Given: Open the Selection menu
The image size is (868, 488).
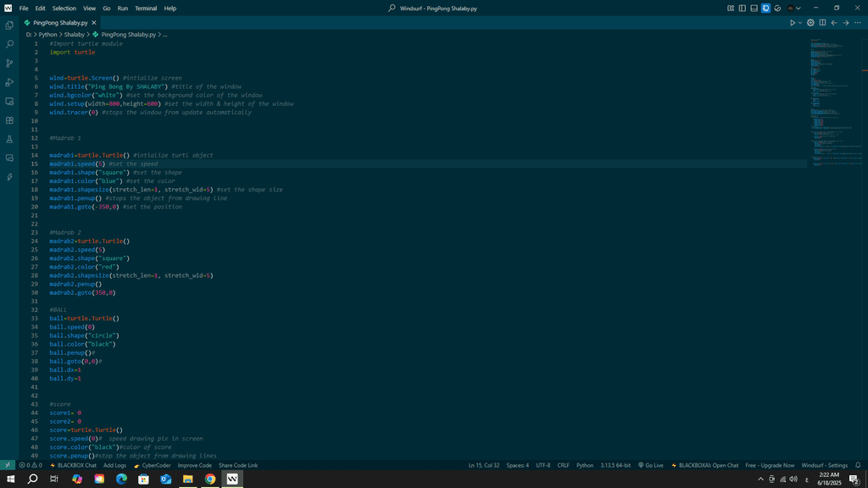Looking at the screenshot, I should pyautogui.click(x=64, y=8).
